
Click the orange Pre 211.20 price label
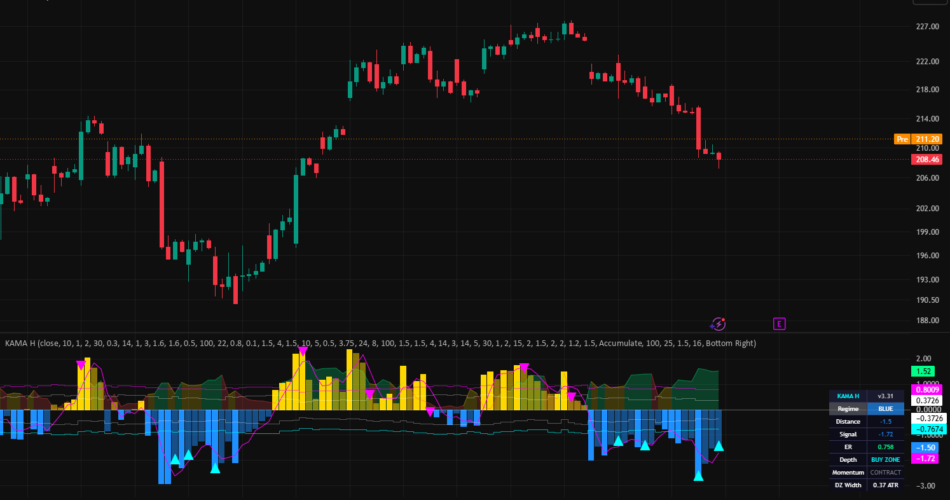click(918, 139)
